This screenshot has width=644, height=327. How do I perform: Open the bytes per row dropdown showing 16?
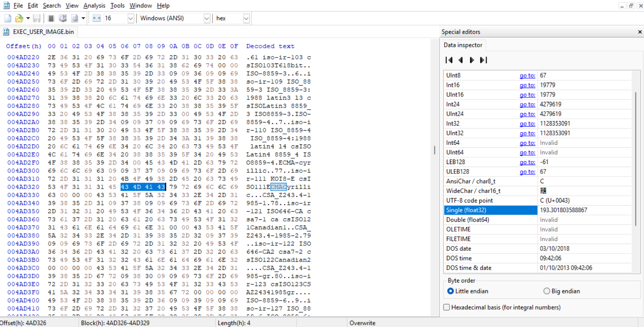point(131,18)
